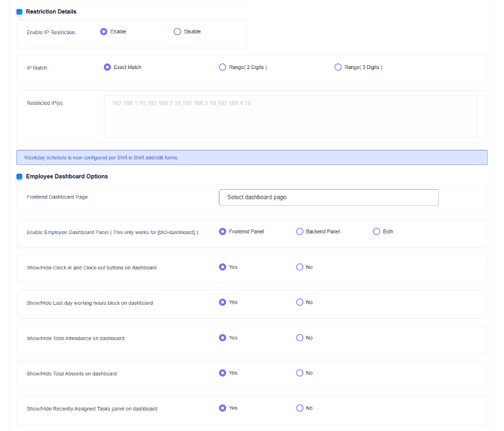The image size is (504, 431).
Task: Set Last day working hours block to No
Action: (x=300, y=302)
